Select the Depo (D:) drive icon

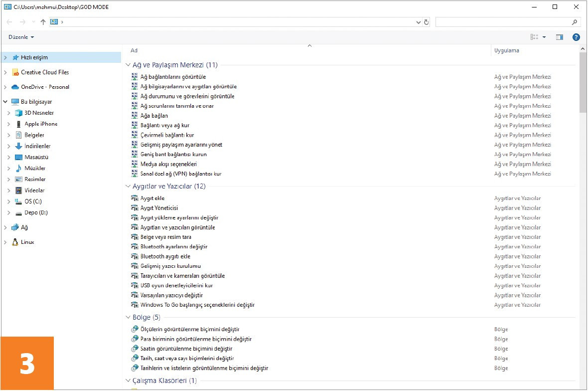pos(18,213)
